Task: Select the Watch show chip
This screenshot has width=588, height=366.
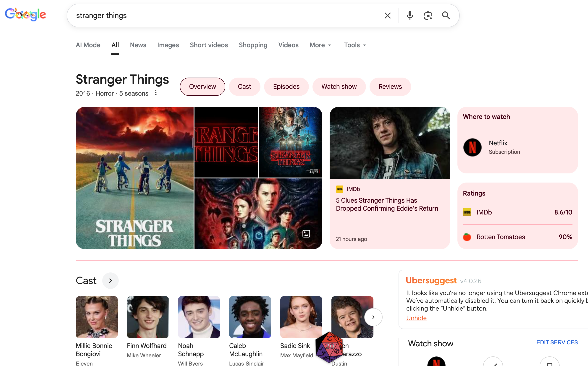Action: click(x=339, y=87)
